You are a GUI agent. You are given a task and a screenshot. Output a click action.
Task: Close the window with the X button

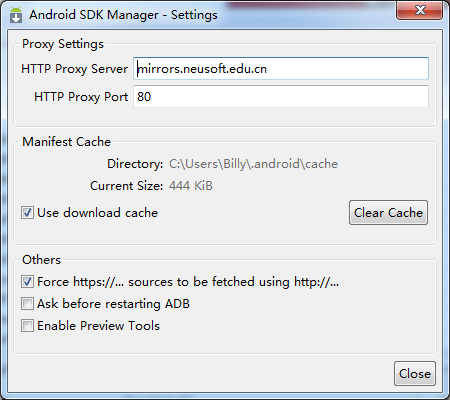pyautogui.click(x=420, y=10)
